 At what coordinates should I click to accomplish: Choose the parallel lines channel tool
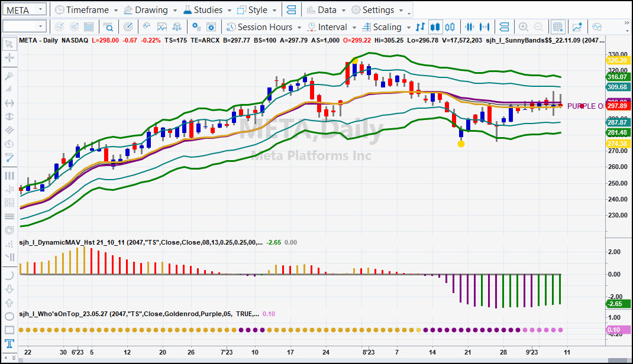click(9, 130)
